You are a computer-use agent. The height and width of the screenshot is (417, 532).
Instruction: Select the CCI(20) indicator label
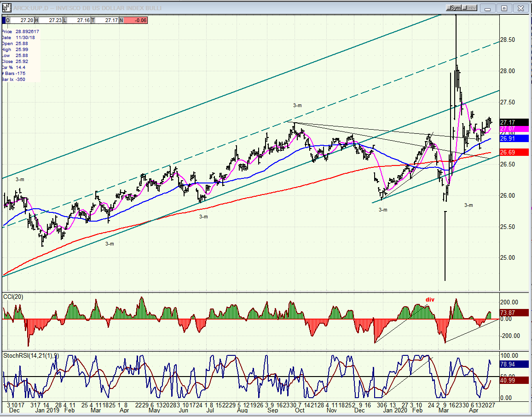coord(13,297)
